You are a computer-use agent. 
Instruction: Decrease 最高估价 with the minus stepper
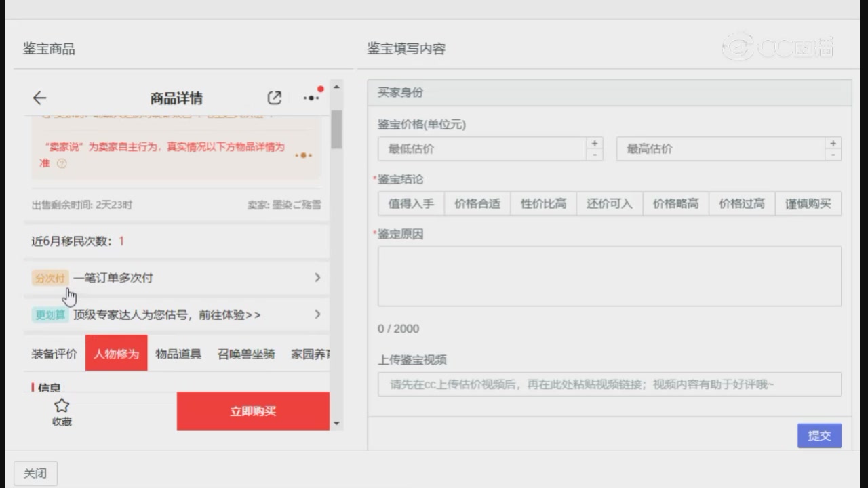click(833, 155)
